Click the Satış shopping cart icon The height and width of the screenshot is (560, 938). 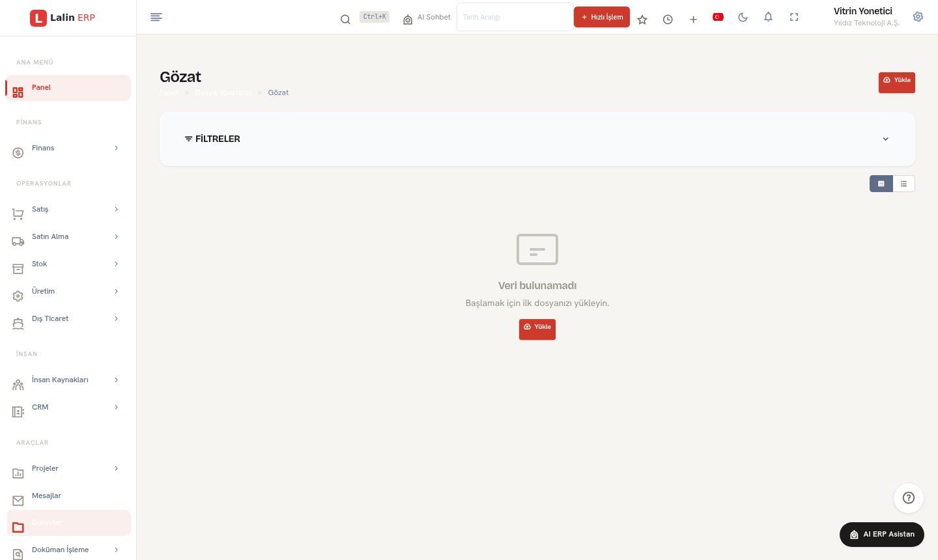coord(18,214)
